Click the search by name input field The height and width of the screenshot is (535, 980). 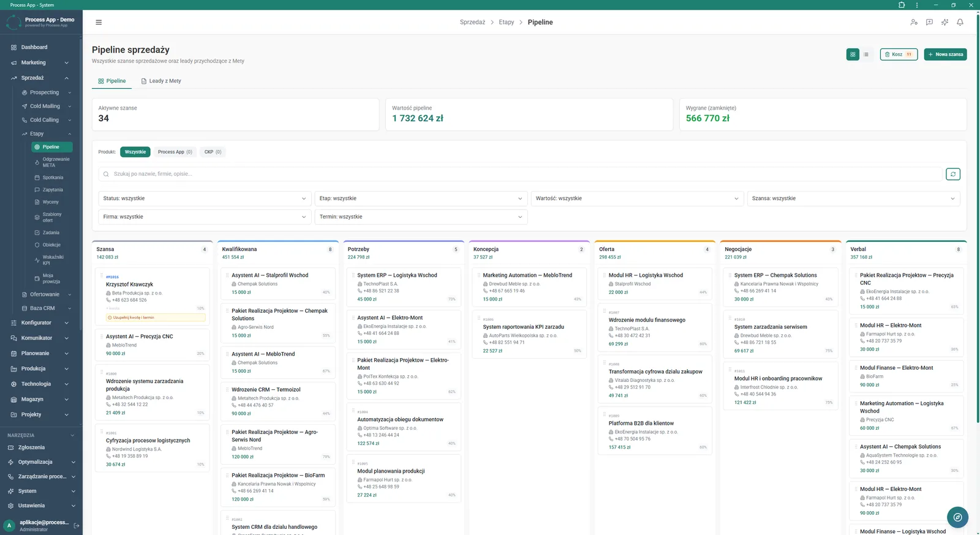tap(520, 174)
